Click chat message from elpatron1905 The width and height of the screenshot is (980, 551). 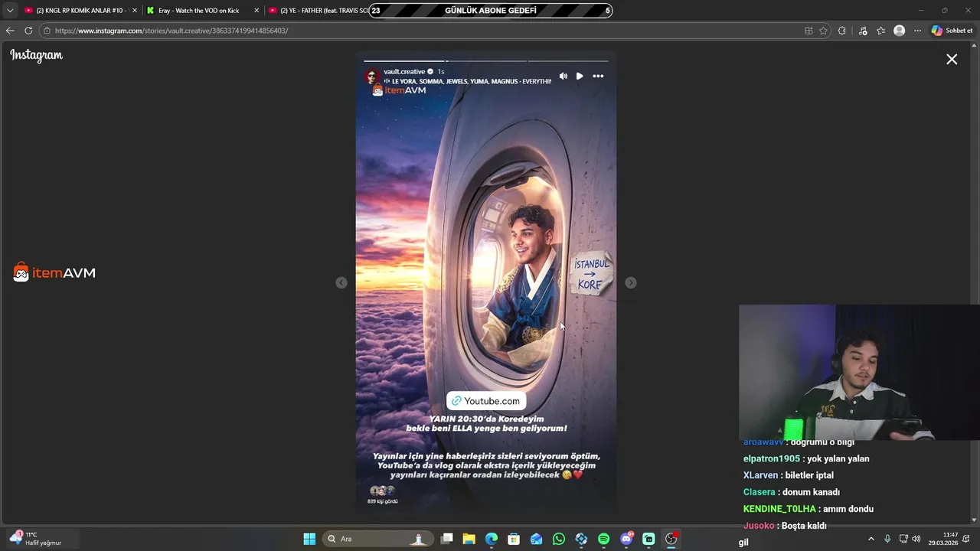806,458
